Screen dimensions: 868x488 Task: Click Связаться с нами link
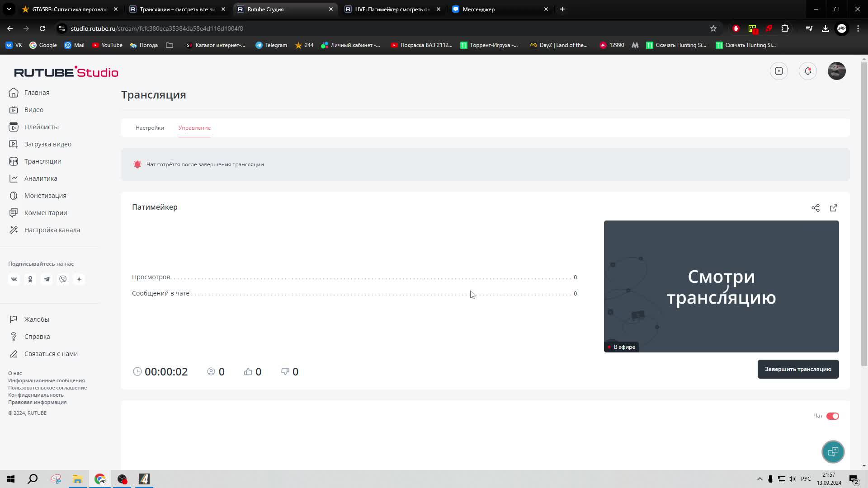click(x=51, y=354)
